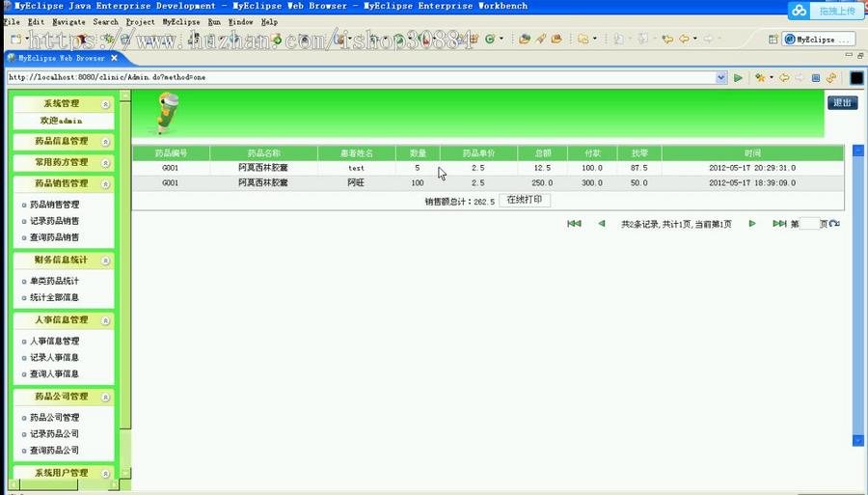The height and width of the screenshot is (495, 868).
Task: Open the Navigate menu
Action: [68, 22]
